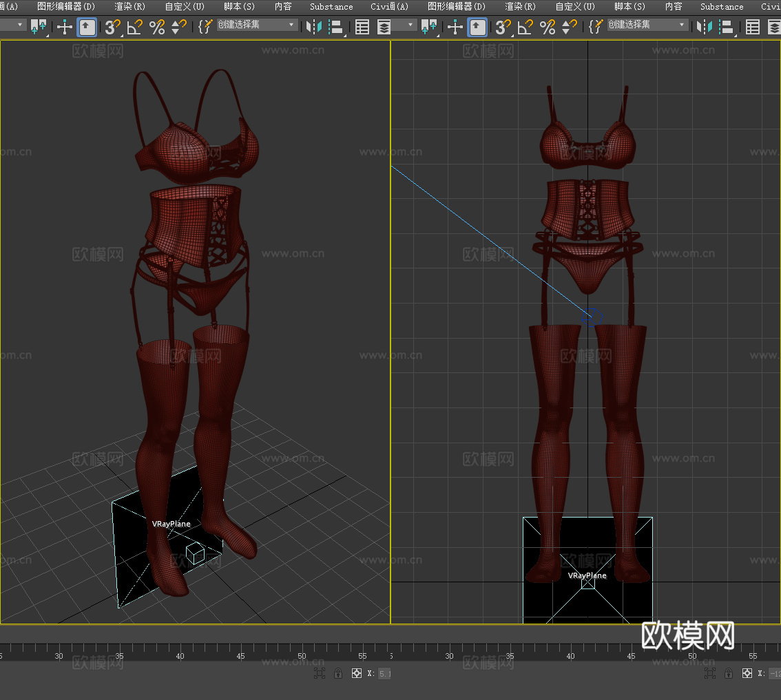Click the X coordinate field in left status bar
The width and height of the screenshot is (781, 700).
384,674
